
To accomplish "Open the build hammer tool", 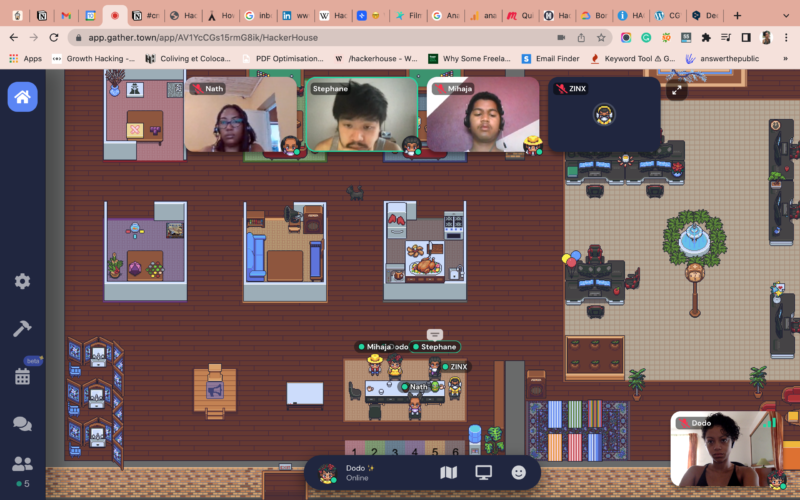I will click(22, 329).
